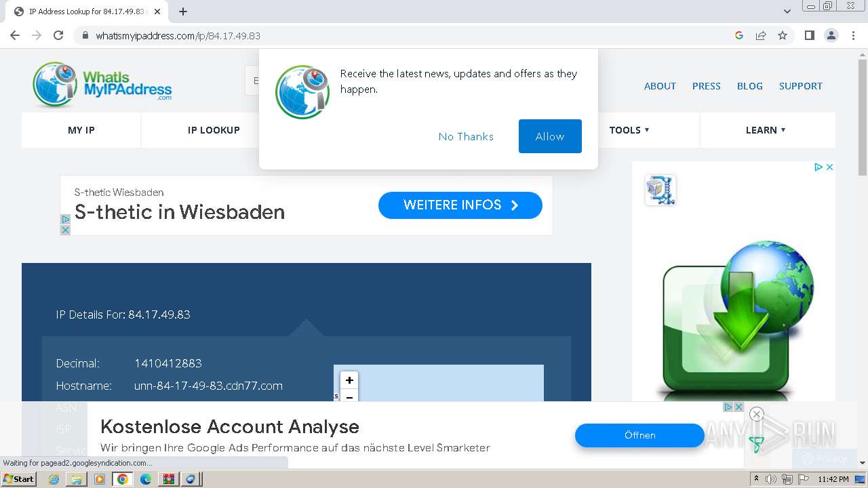Open a new browser tab
The width and height of the screenshot is (868, 488).
(183, 12)
